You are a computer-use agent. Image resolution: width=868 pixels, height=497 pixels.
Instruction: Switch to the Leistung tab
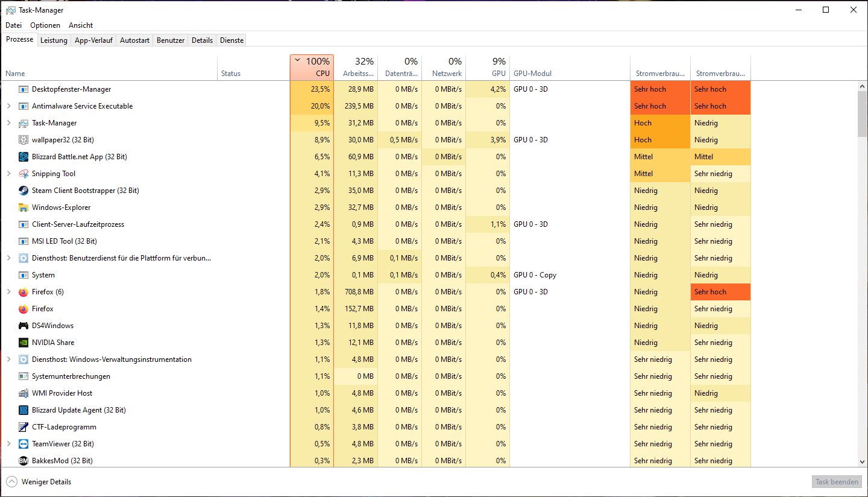point(54,40)
